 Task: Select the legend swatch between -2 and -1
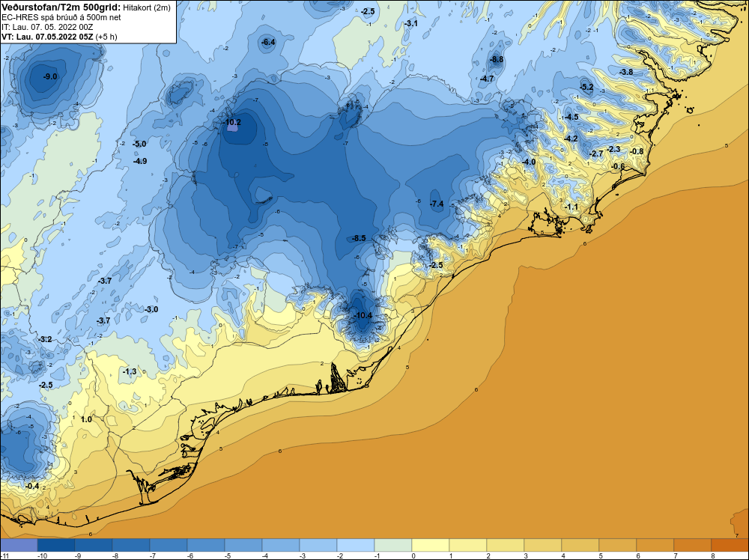tap(356, 545)
